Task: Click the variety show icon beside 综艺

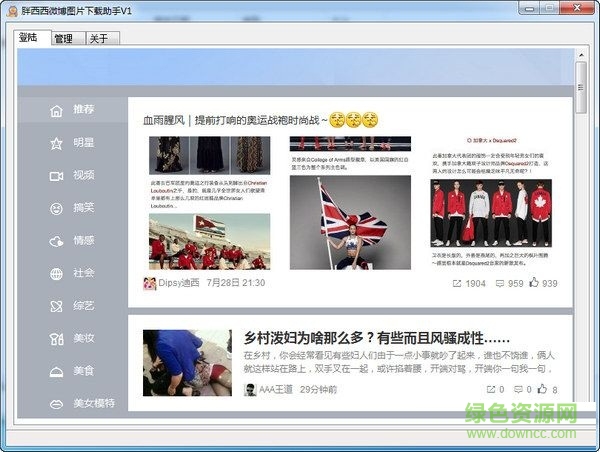Action: click(56, 307)
